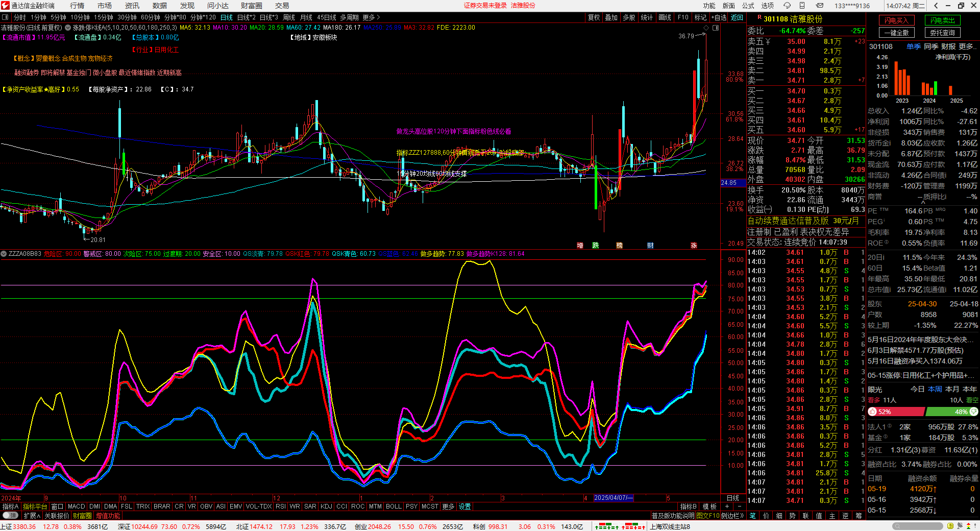Click the 闪电卖出 flash sell button

tap(942, 20)
